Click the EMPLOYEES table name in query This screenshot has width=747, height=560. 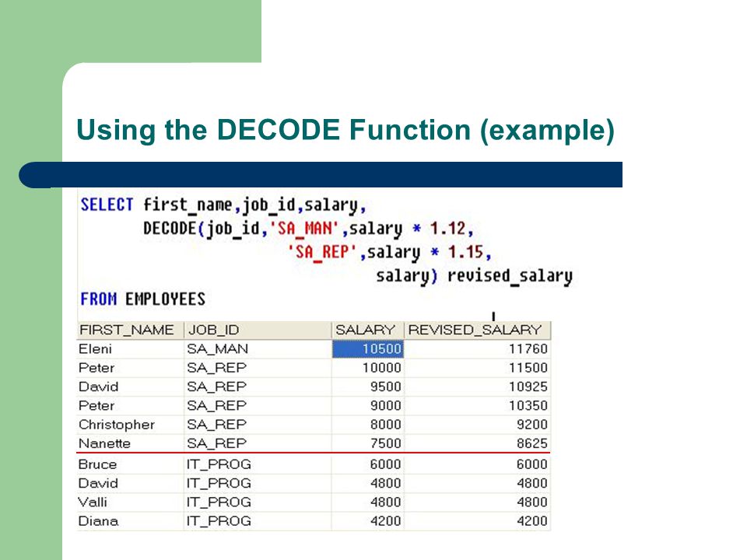(165, 299)
